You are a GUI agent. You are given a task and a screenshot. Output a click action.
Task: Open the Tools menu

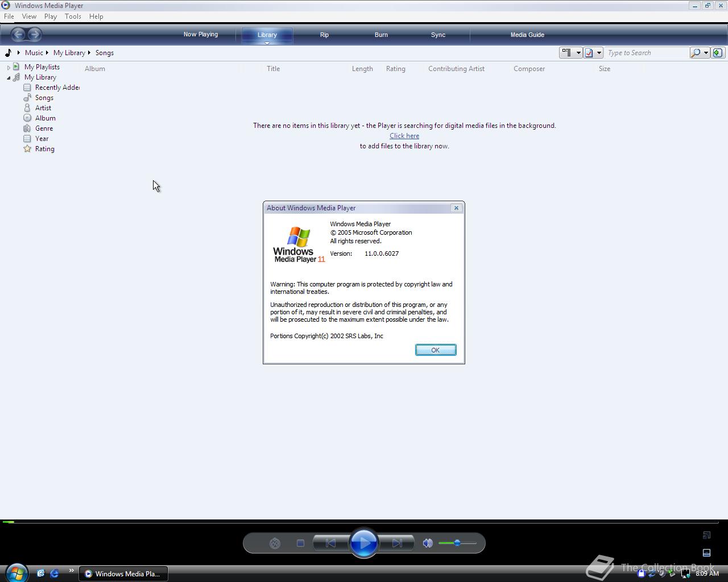point(73,16)
